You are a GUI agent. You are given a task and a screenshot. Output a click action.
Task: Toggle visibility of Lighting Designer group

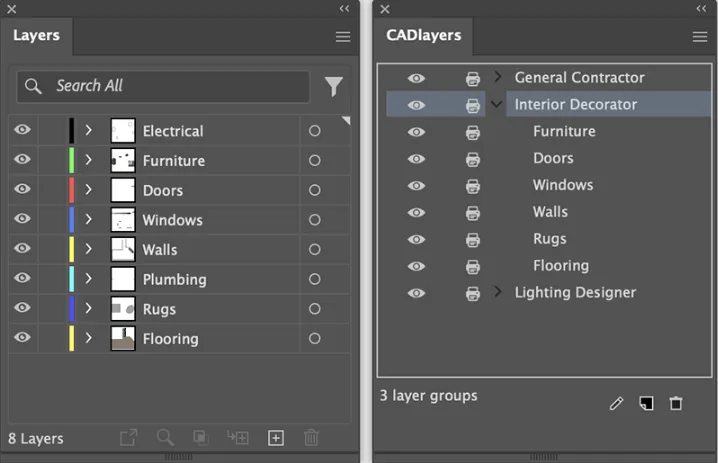416,293
